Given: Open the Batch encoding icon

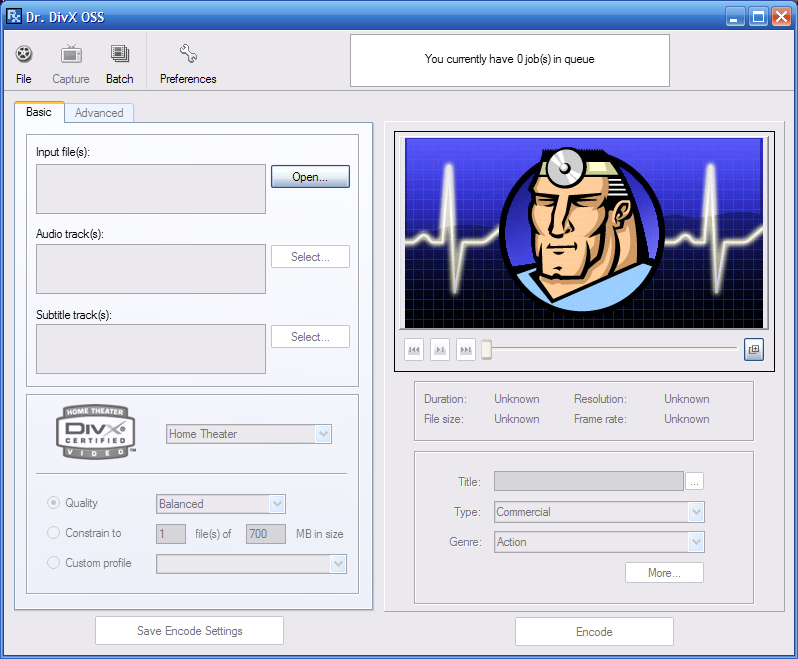Looking at the screenshot, I should pyautogui.click(x=120, y=55).
